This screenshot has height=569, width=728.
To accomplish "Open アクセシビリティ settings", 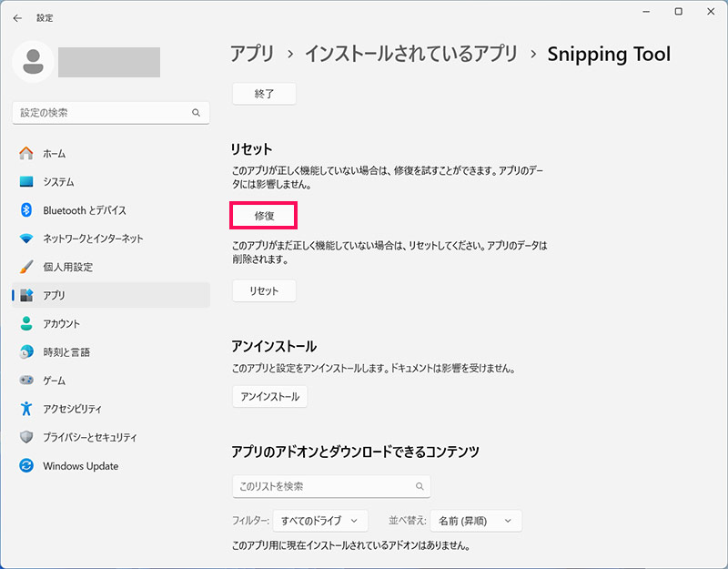I will coord(111,409).
